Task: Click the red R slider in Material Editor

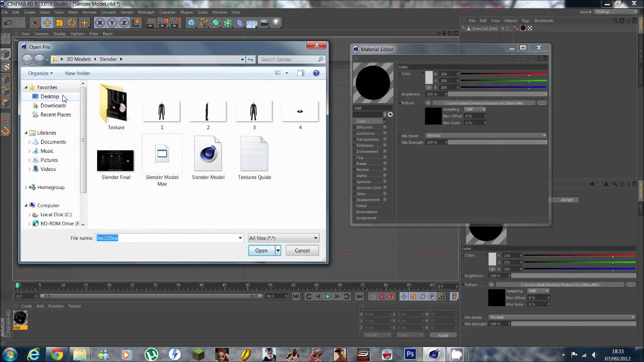Action: click(x=504, y=74)
